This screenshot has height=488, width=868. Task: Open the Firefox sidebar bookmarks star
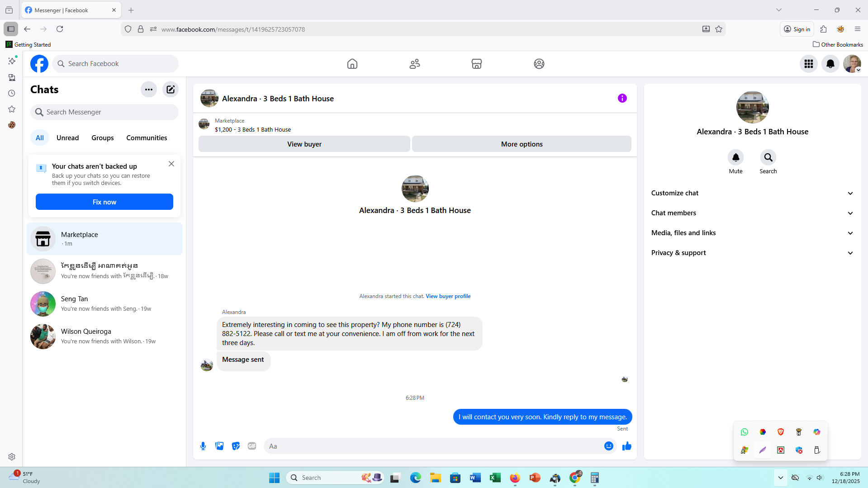(x=12, y=109)
